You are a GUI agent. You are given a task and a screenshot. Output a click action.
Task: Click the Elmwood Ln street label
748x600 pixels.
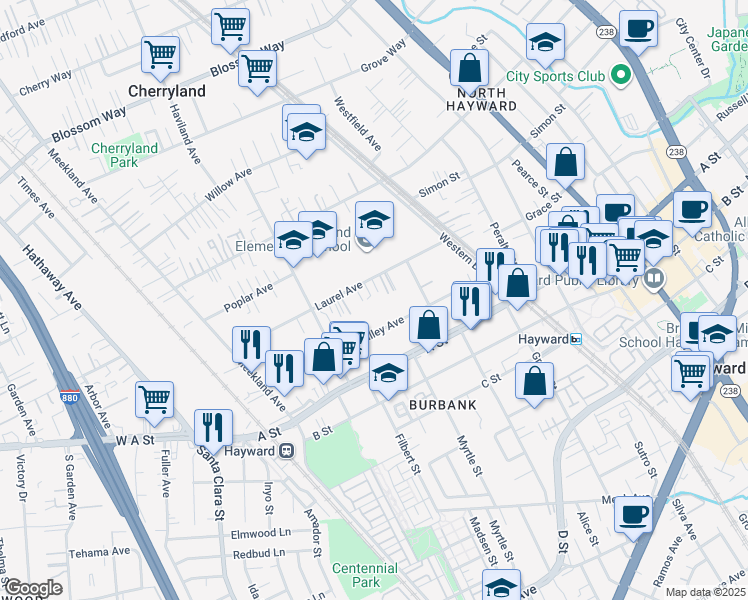[x=261, y=534]
